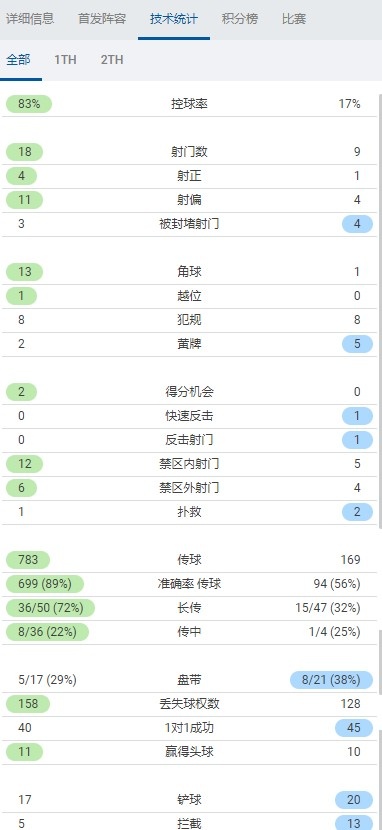Image resolution: width=382 pixels, height=830 pixels.
Task: Click the 699 (89%) pass accuracy badge
Action: [45, 584]
